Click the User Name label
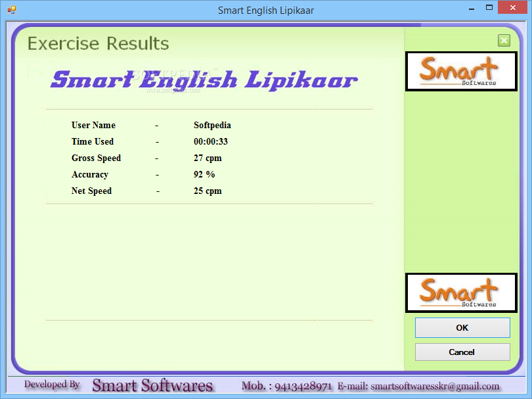 pyautogui.click(x=93, y=126)
